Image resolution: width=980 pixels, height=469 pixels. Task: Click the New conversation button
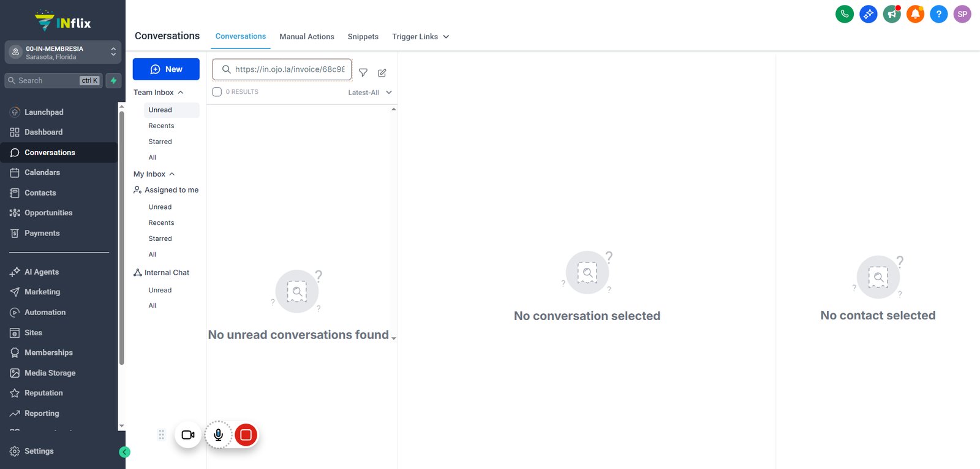(x=166, y=69)
